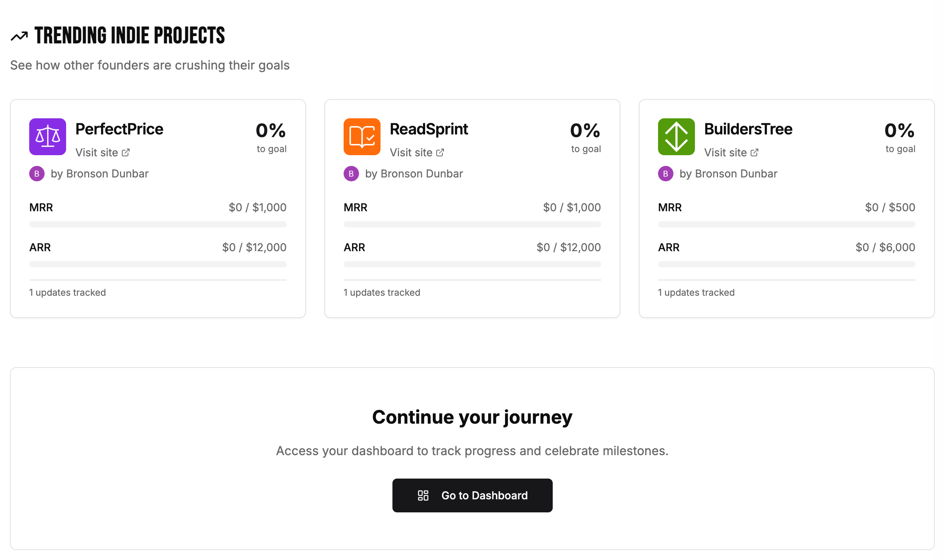Open PerfectPrice Visit site link
This screenshot has width=944, height=560.
102,152
